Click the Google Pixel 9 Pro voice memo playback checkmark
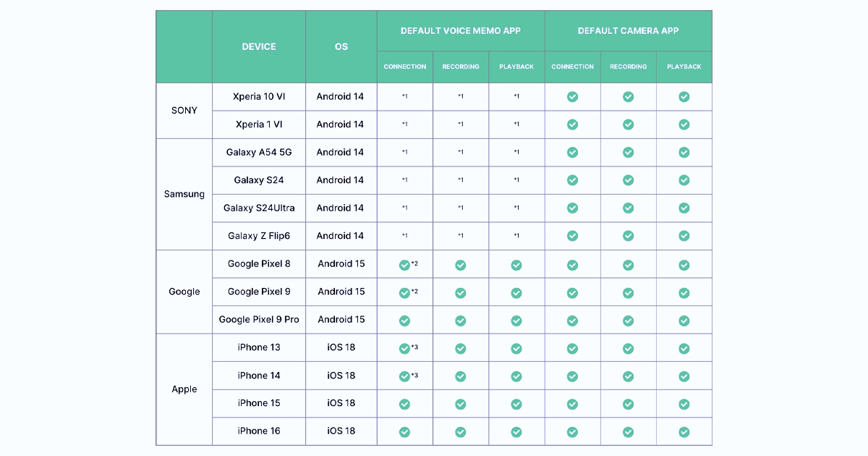 point(516,321)
